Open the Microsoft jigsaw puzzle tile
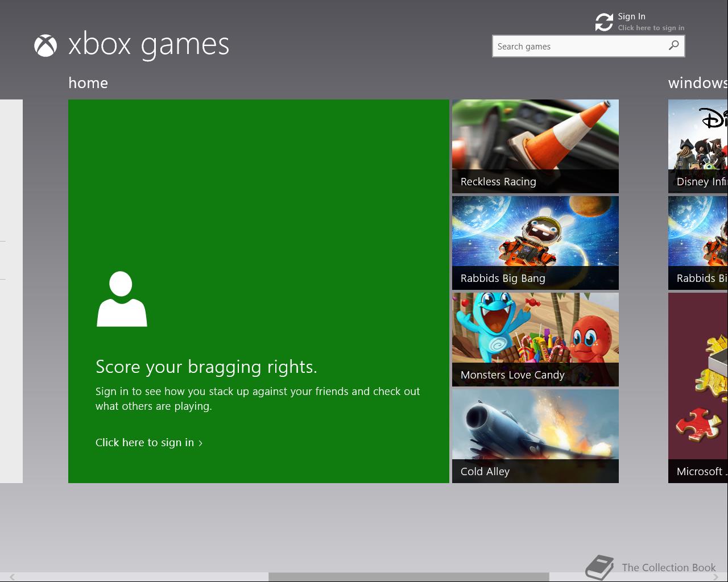Viewport: 728px width, 582px height. [698, 388]
